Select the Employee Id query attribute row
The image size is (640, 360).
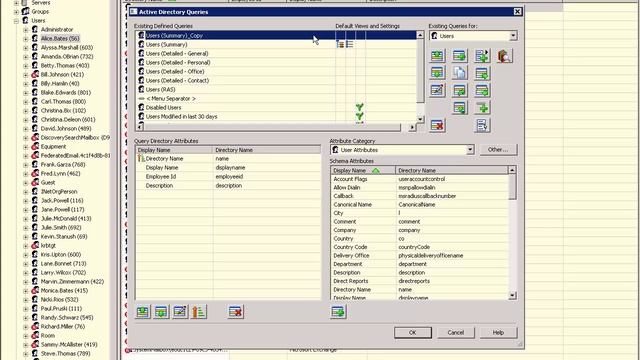click(x=229, y=176)
